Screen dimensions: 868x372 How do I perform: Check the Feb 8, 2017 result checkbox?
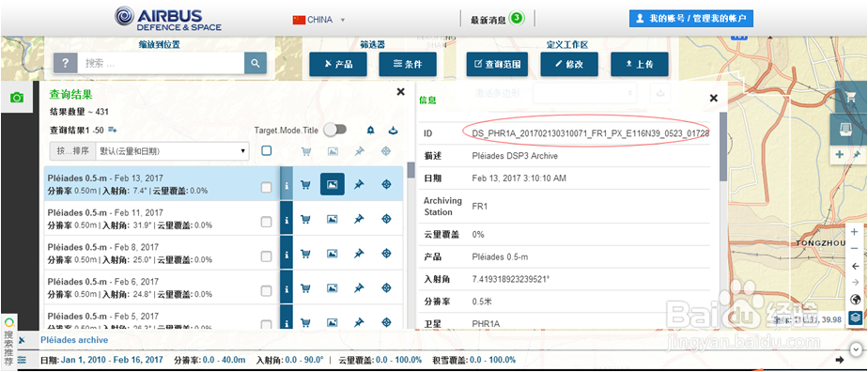tap(266, 256)
